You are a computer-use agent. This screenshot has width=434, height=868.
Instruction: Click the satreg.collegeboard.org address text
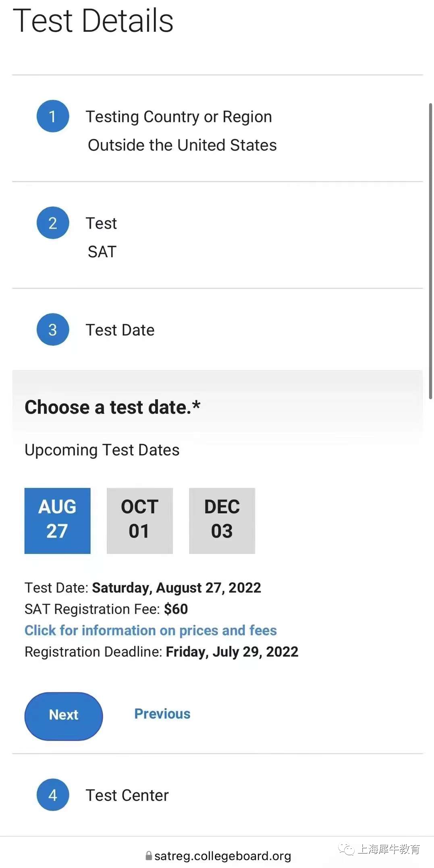click(x=222, y=856)
